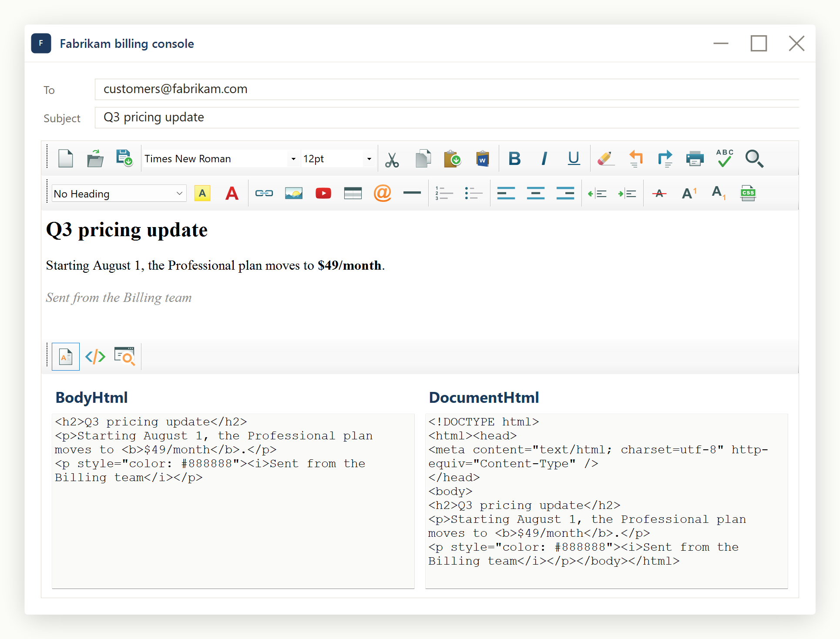Screen dimensions: 840x639
Task: Close the Fabrikam billing console window
Action: [x=796, y=43]
